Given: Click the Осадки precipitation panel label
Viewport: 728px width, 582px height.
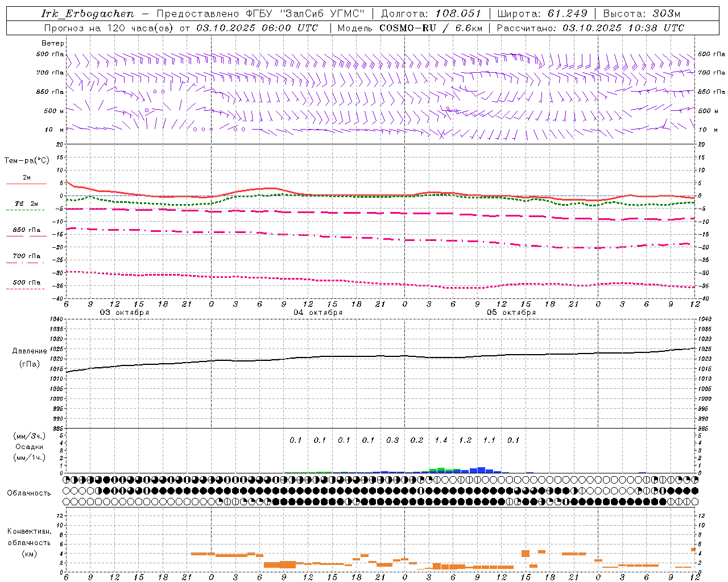Looking at the screenshot, I should coord(30,447).
